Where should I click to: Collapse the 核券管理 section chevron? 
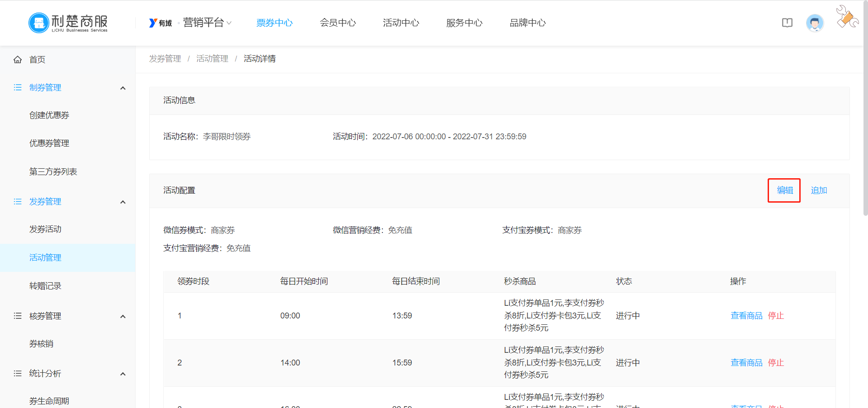click(123, 316)
